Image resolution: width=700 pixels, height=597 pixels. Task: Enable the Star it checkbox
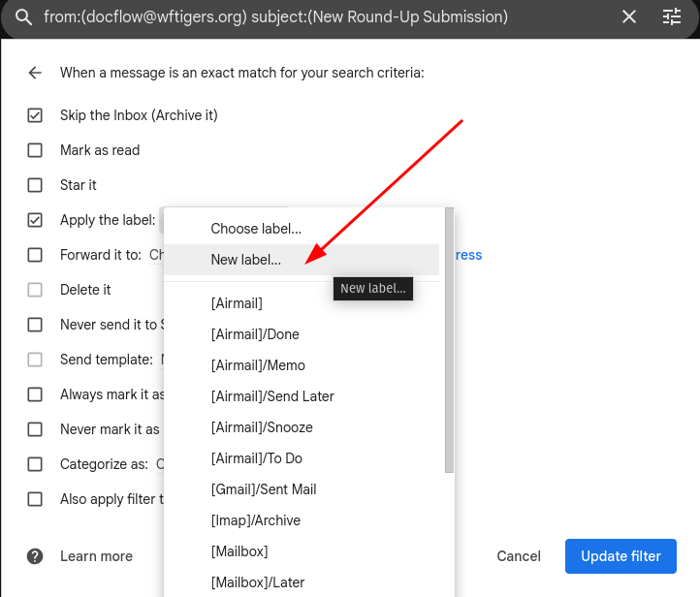(35, 185)
